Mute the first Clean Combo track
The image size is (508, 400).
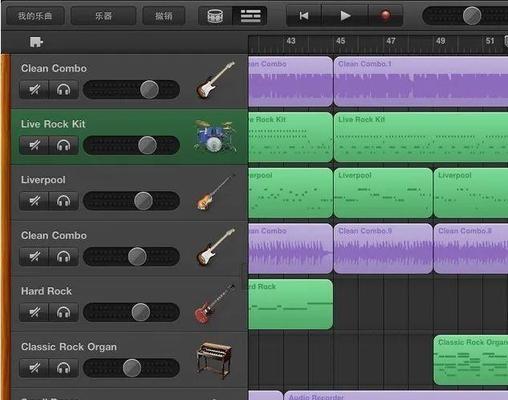tap(34, 89)
